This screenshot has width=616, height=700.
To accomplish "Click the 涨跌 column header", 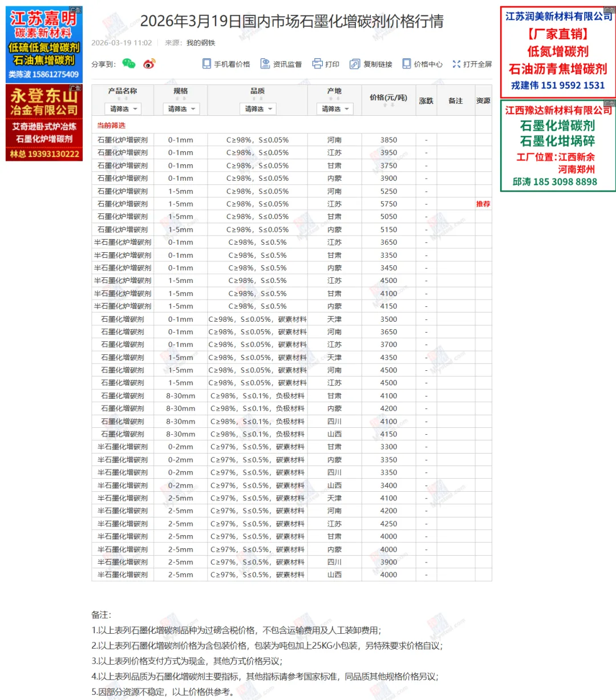I will point(426,99).
